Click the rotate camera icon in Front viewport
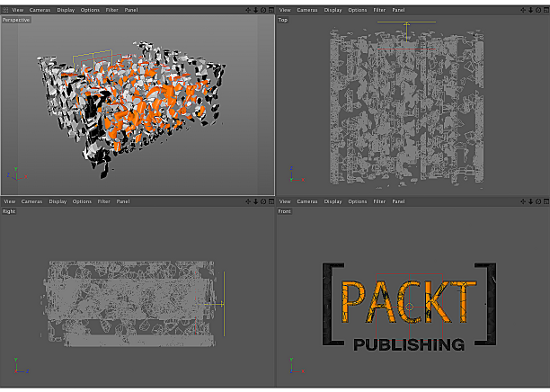The width and height of the screenshot is (550, 392). [538, 201]
